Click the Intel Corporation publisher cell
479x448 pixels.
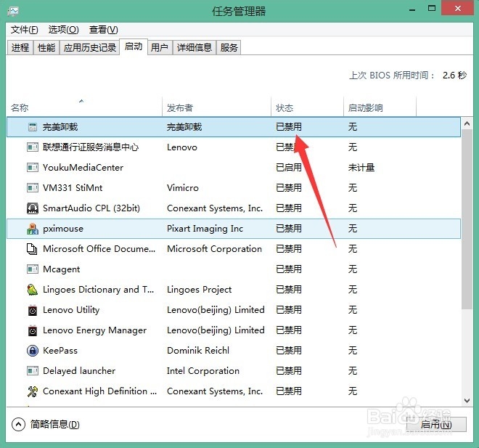(x=202, y=371)
